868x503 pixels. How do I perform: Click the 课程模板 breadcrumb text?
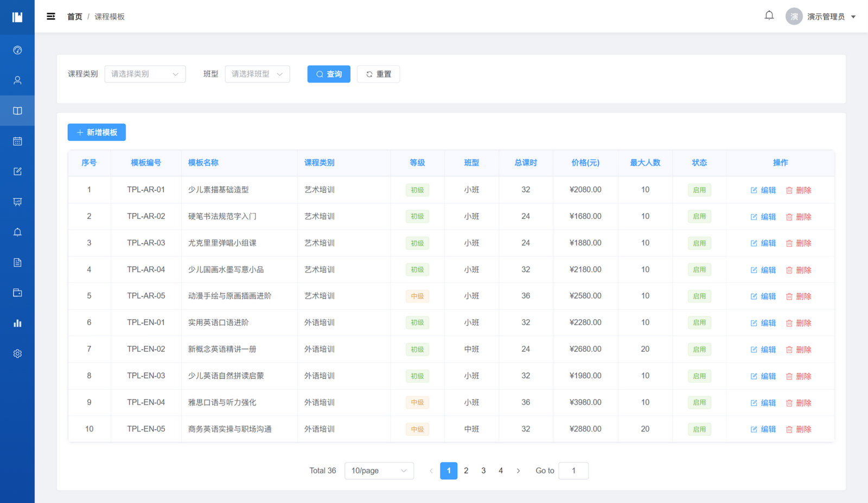click(x=110, y=17)
